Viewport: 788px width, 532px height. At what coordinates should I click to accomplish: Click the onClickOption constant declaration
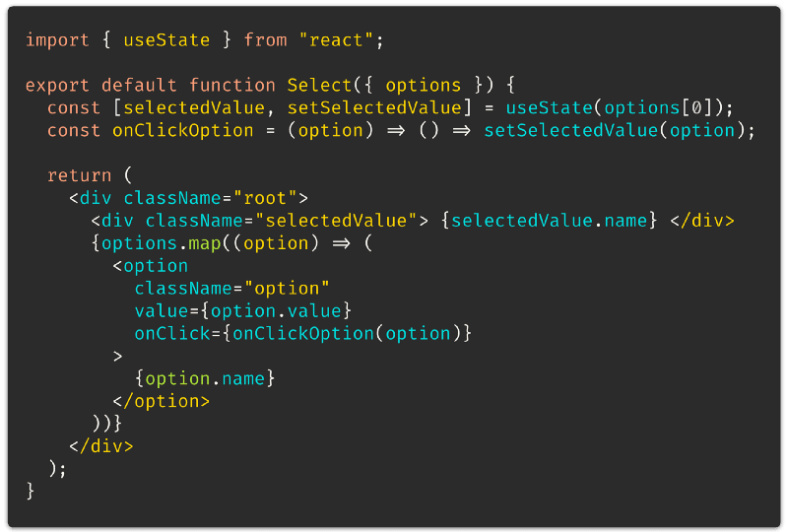click(x=183, y=131)
